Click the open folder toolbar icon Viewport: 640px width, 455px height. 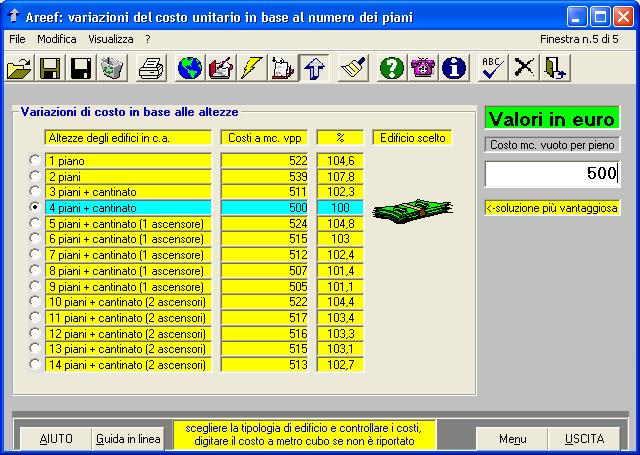coord(19,68)
